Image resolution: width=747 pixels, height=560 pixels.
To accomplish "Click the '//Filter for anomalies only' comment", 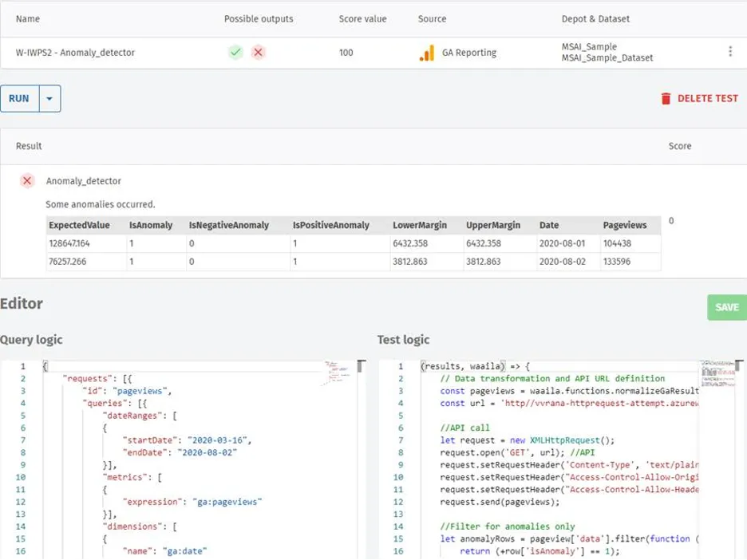I will (508, 526).
